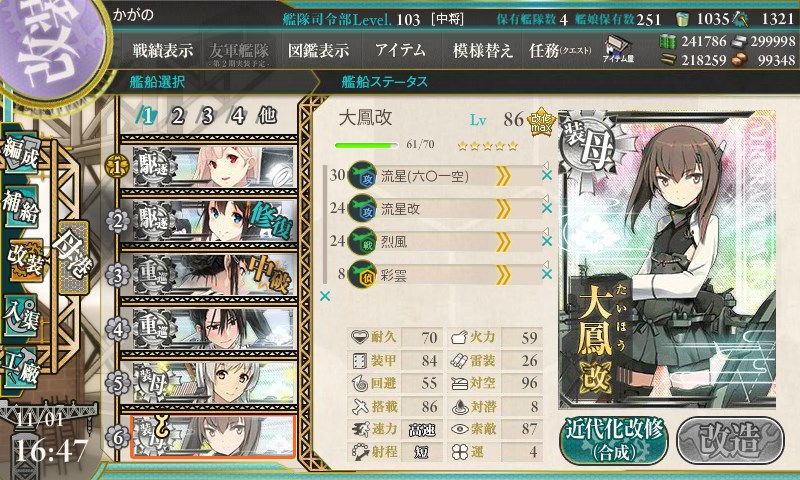The height and width of the screenshot is (480, 800).
Task: Switch to fleet tab 2
Action: pos(177,116)
